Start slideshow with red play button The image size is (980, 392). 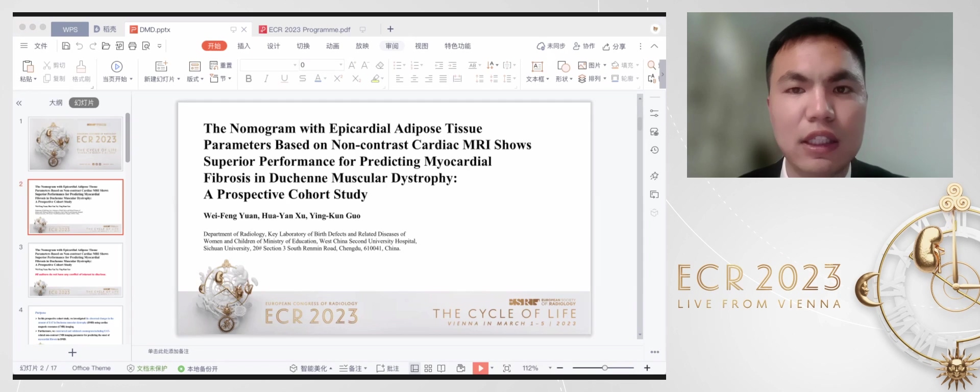click(480, 368)
